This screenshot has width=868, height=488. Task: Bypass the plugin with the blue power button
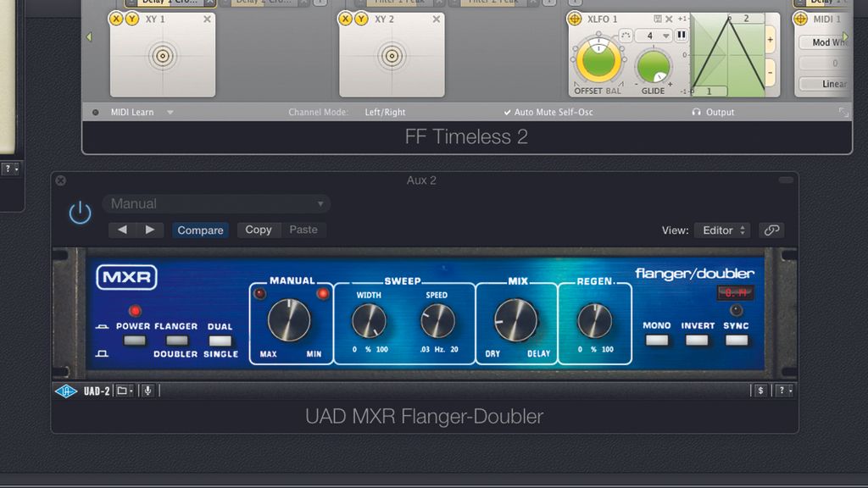click(79, 213)
